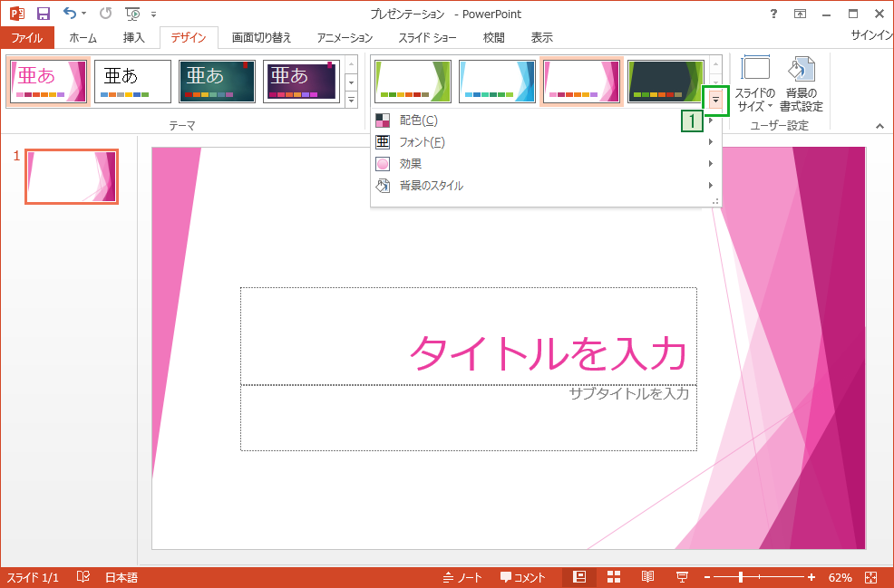Toggle Normal view button in status bar

tap(579, 577)
